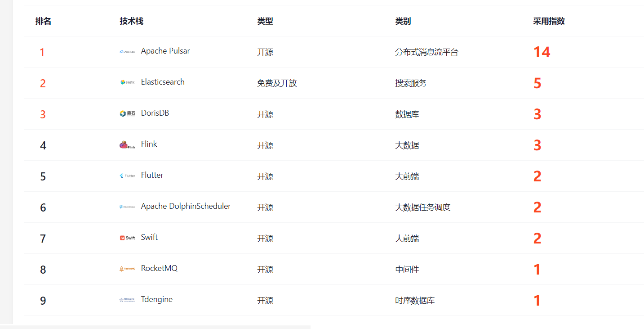Click the 排名 column header
Image resolution: width=644 pixels, height=329 pixels.
[x=43, y=21]
